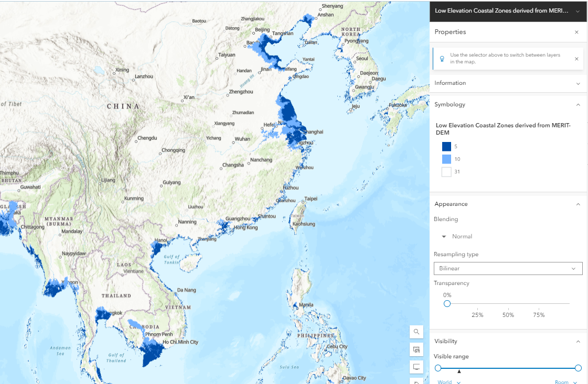The height and width of the screenshot is (384, 588).
Task: Click the Hong Kong label on the map
Action: (x=245, y=227)
